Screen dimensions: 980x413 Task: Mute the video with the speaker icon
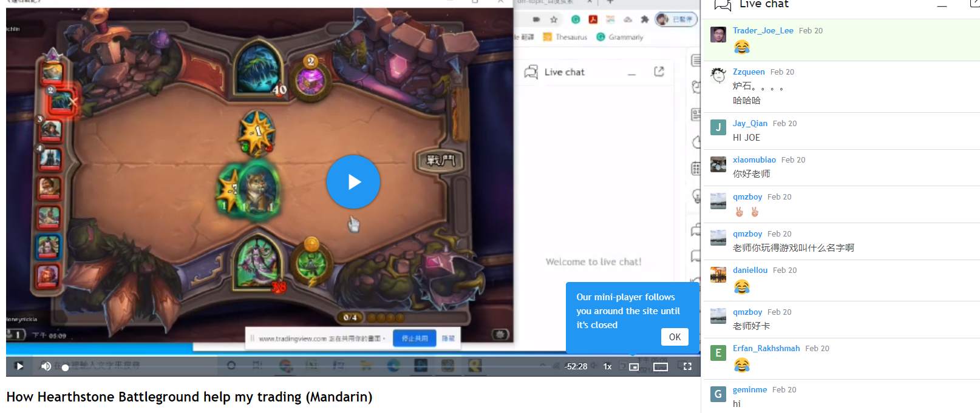[x=46, y=366]
